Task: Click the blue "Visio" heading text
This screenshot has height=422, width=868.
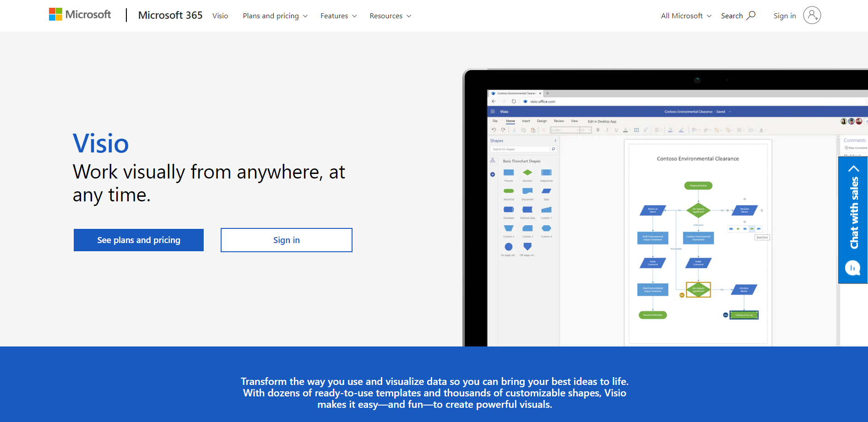Action: [x=101, y=143]
